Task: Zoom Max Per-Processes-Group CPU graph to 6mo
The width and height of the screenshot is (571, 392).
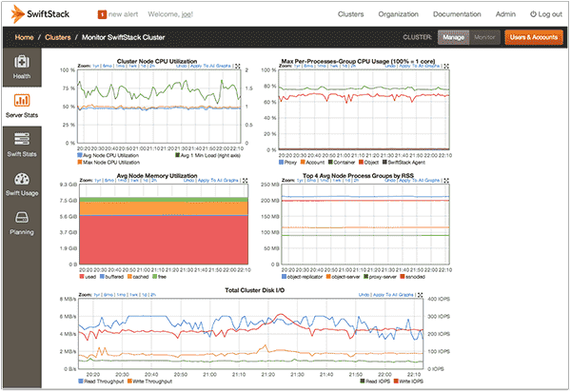Action: click(x=308, y=66)
